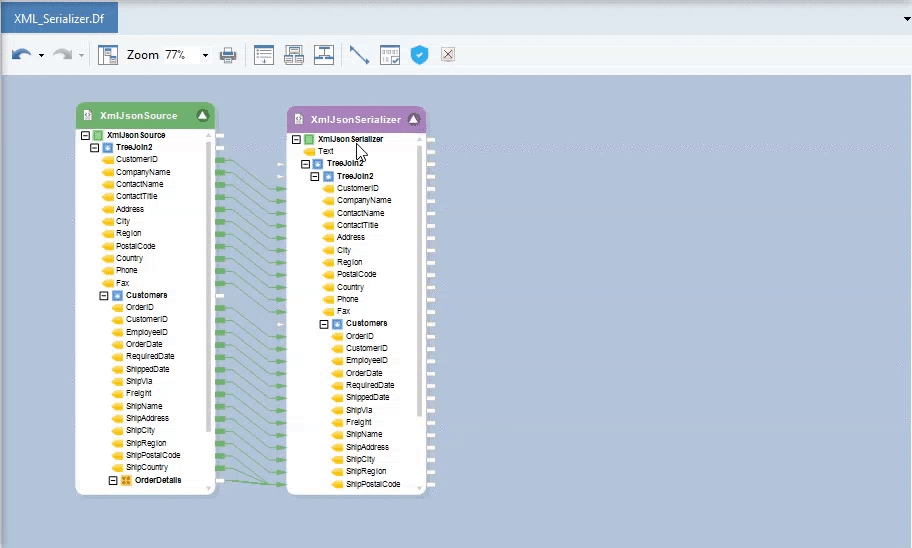Open the Undo history dropdown arrow

(x=41, y=55)
